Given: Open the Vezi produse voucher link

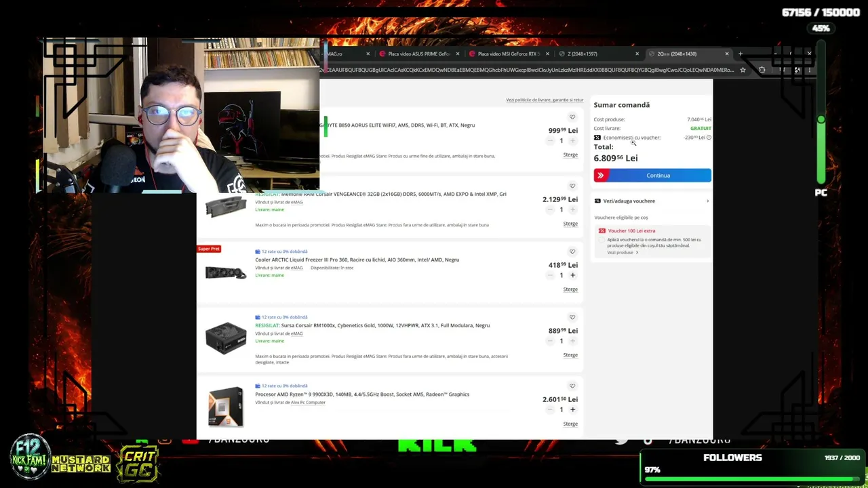Looking at the screenshot, I should pos(623,253).
